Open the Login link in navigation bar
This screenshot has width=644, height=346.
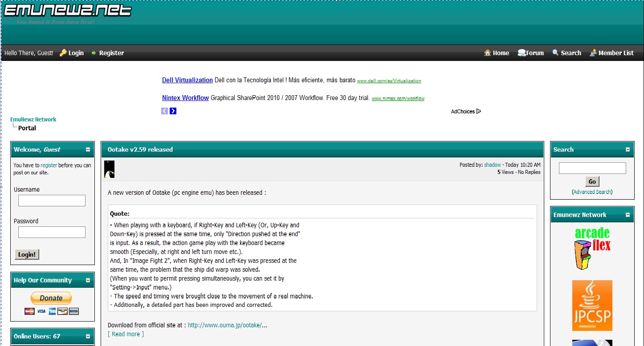(76, 53)
